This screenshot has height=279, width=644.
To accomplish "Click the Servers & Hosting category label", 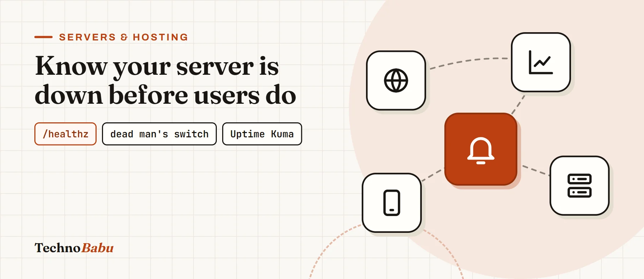I will [123, 37].
